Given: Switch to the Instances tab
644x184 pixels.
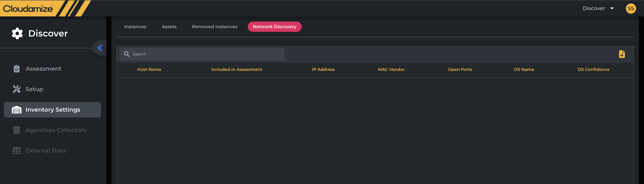Looking at the screenshot, I should pyautogui.click(x=135, y=27).
